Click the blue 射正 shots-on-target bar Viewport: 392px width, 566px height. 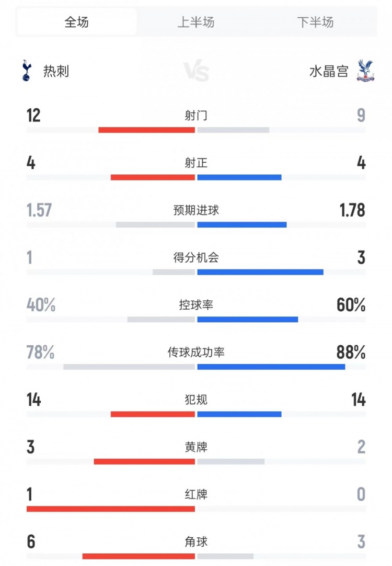click(239, 177)
